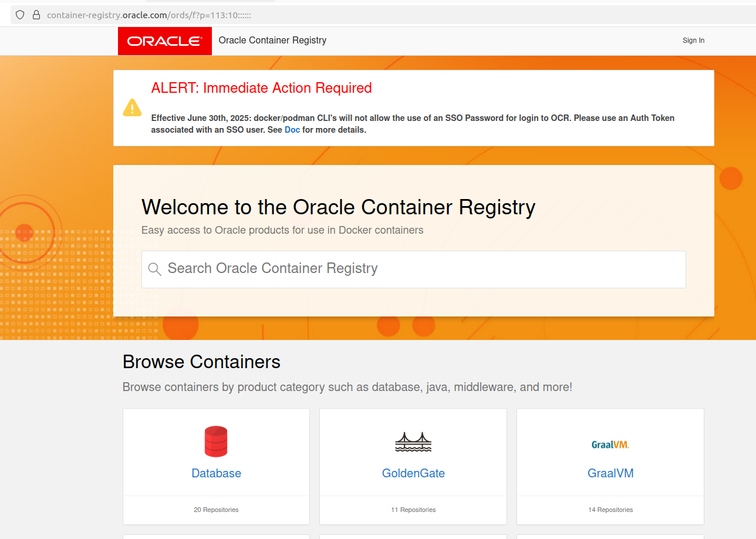
Task: Click the browser address bar URL
Action: pos(149,15)
